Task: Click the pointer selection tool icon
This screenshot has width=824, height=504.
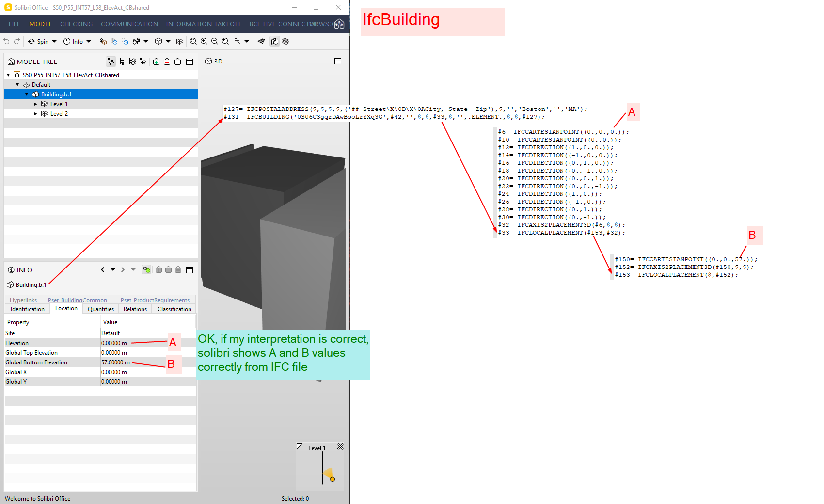Action: (x=237, y=42)
